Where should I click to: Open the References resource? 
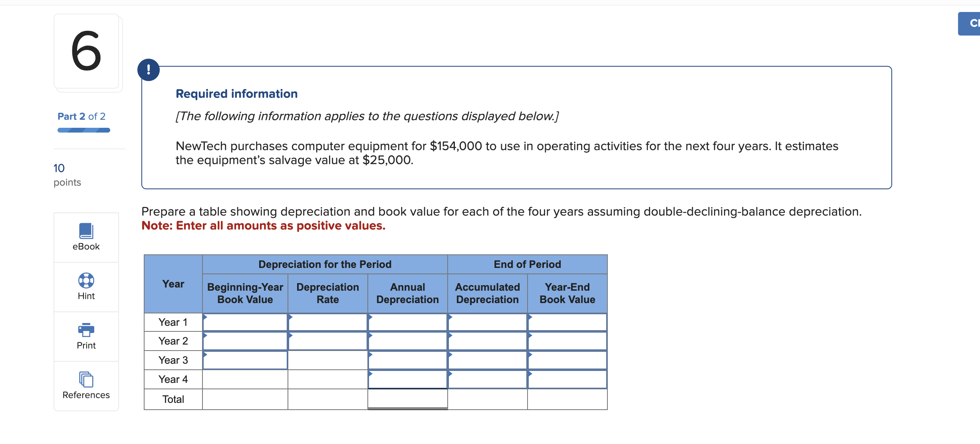coord(85,385)
